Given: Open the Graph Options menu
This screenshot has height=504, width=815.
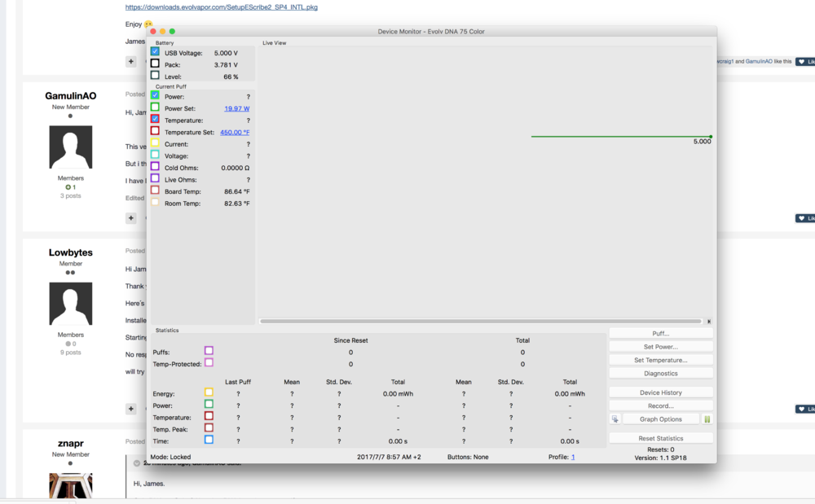Looking at the screenshot, I should pyautogui.click(x=660, y=419).
